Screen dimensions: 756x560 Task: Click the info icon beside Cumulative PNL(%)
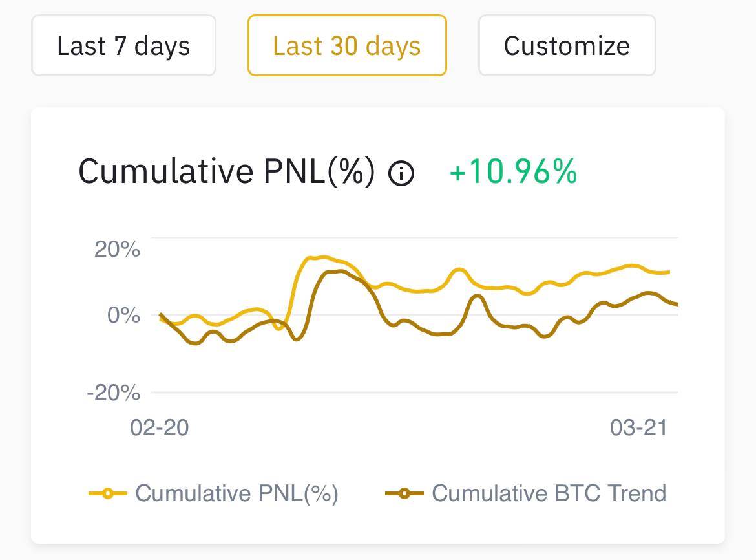coord(401,173)
